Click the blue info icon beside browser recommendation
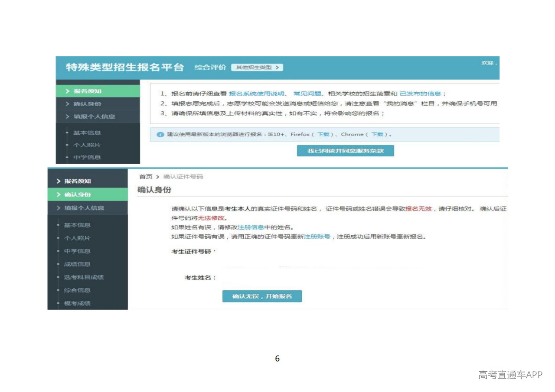The image size is (555, 392). tap(160, 135)
